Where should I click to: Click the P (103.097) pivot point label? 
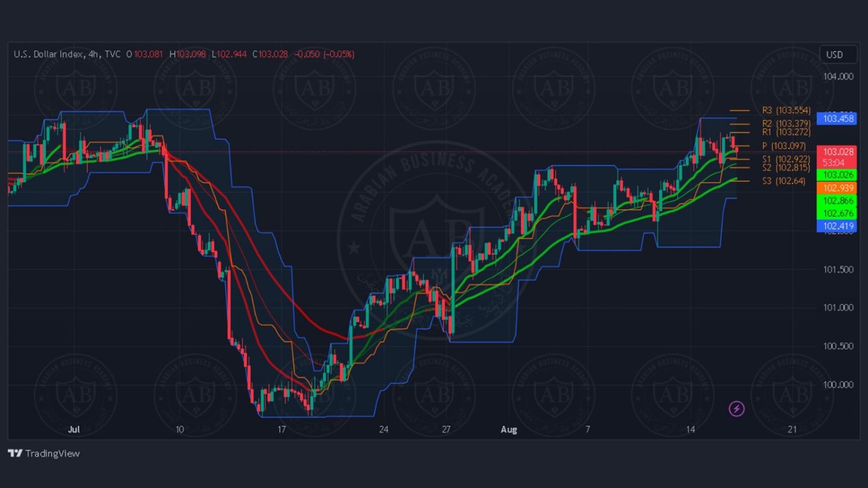[x=784, y=146]
